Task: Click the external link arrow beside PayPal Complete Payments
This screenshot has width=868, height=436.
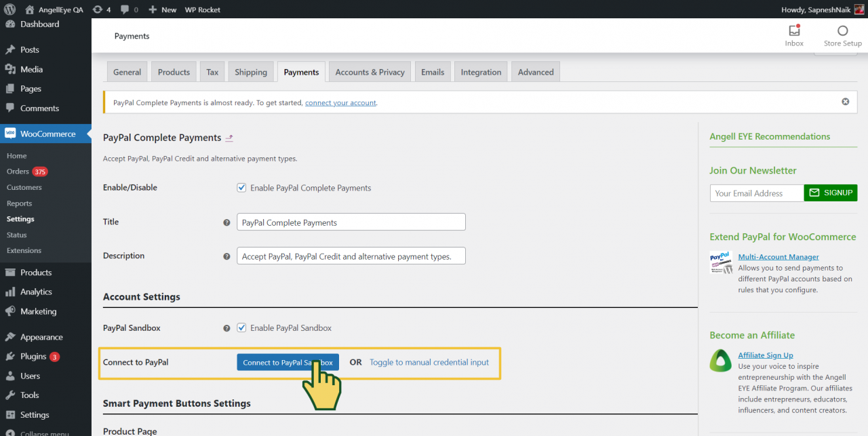Action: pos(229,138)
